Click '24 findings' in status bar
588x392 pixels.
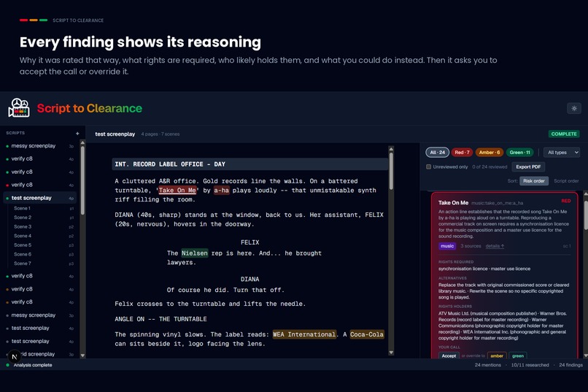570,365
